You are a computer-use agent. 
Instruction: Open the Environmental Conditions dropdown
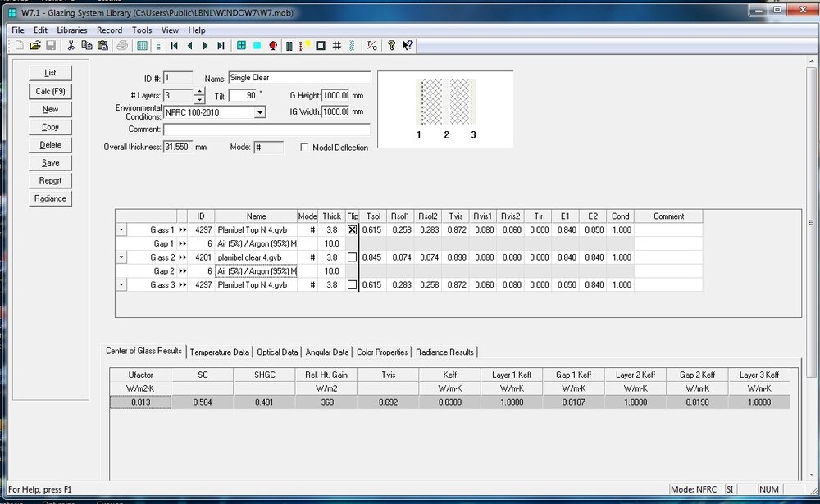pos(260,112)
